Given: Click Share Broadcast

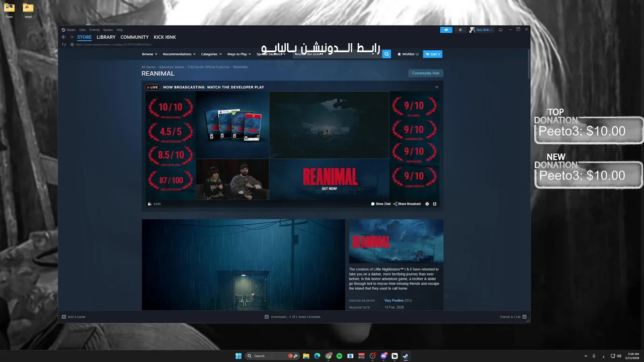Looking at the screenshot, I should click(x=407, y=204).
